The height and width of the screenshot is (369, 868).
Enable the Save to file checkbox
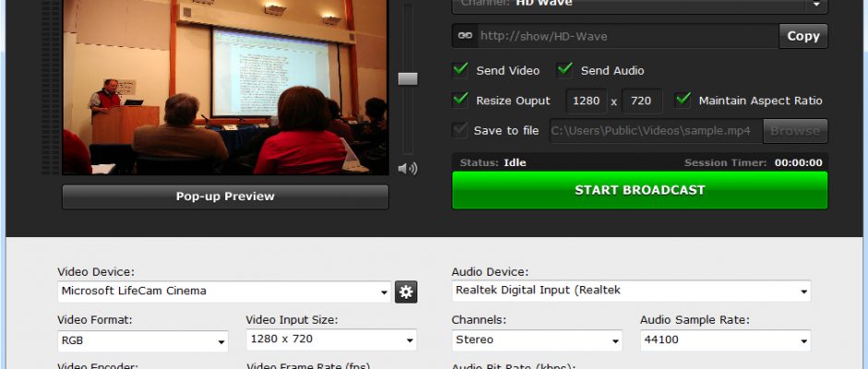(x=461, y=131)
